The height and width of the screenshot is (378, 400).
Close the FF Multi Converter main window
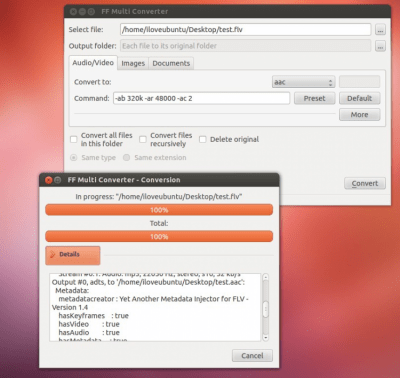tap(73, 12)
